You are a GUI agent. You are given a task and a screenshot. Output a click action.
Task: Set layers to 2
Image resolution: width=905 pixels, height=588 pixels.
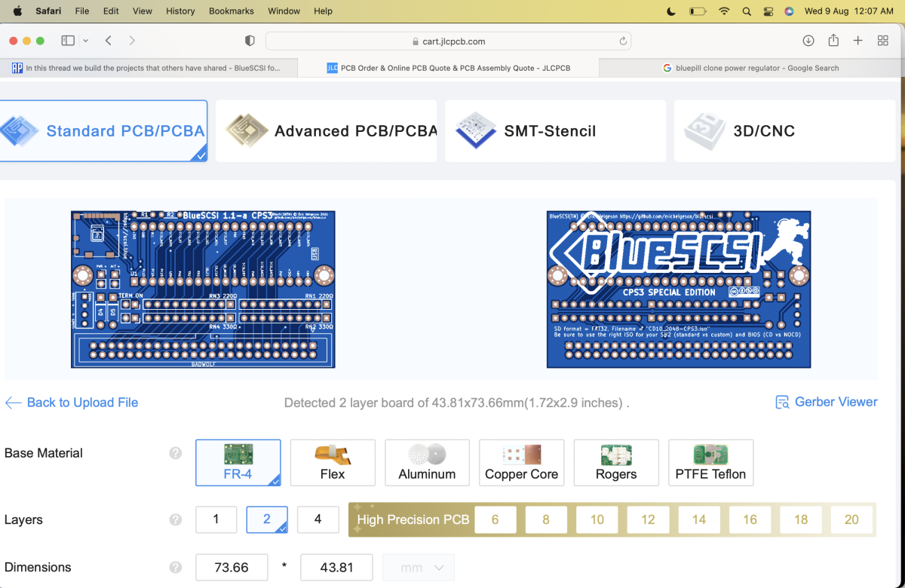(267, 519)
